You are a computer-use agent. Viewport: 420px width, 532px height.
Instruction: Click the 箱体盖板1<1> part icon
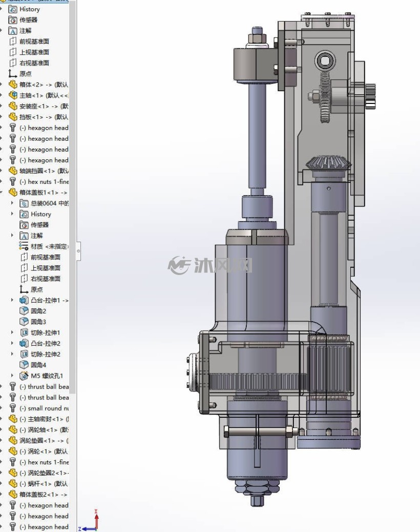pos(13,193)
